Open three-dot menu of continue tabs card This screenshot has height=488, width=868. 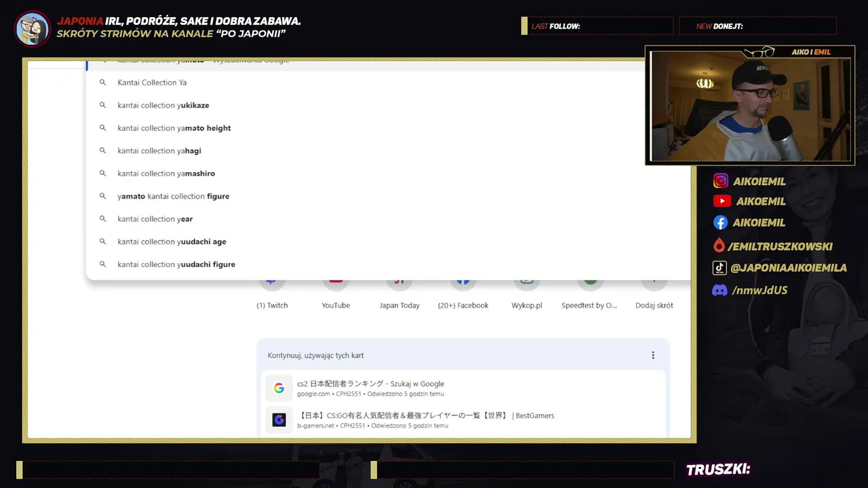point(653,355)
